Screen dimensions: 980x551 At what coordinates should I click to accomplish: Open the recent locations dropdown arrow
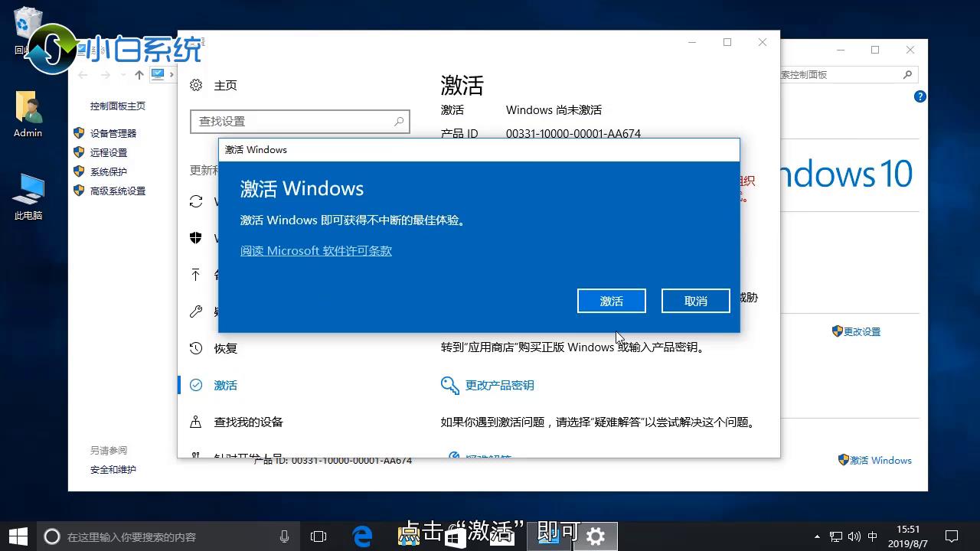(x=123, y=75)
